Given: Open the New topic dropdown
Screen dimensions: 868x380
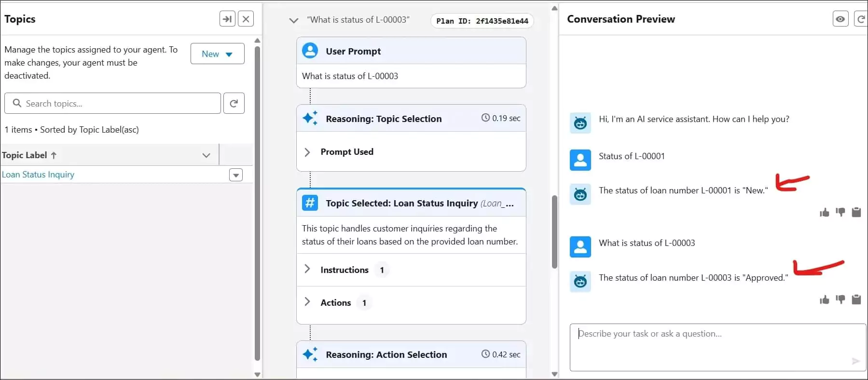Looking at the screenshot, I should 218,54.
